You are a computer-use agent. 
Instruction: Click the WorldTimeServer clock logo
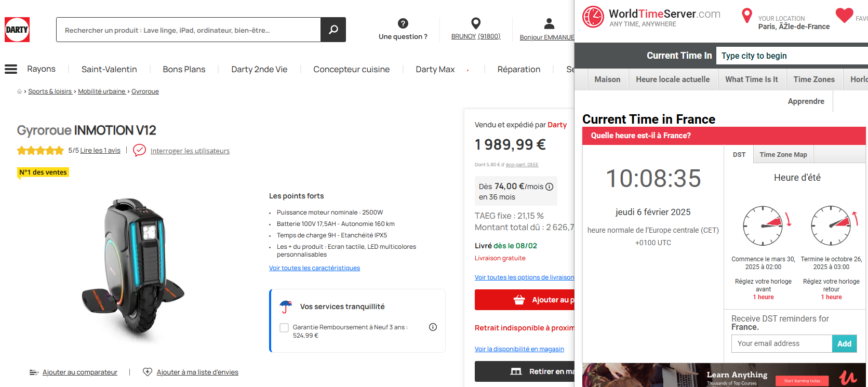[593, 17]
